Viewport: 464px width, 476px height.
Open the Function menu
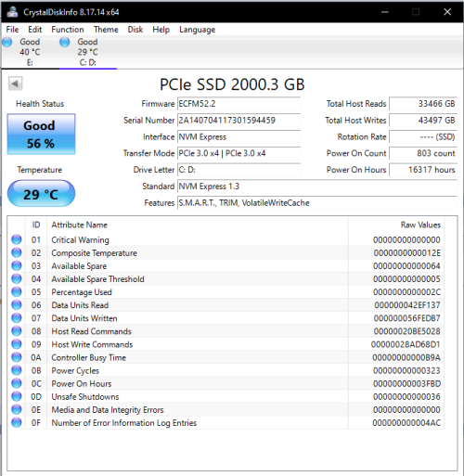tap(68, 30)
